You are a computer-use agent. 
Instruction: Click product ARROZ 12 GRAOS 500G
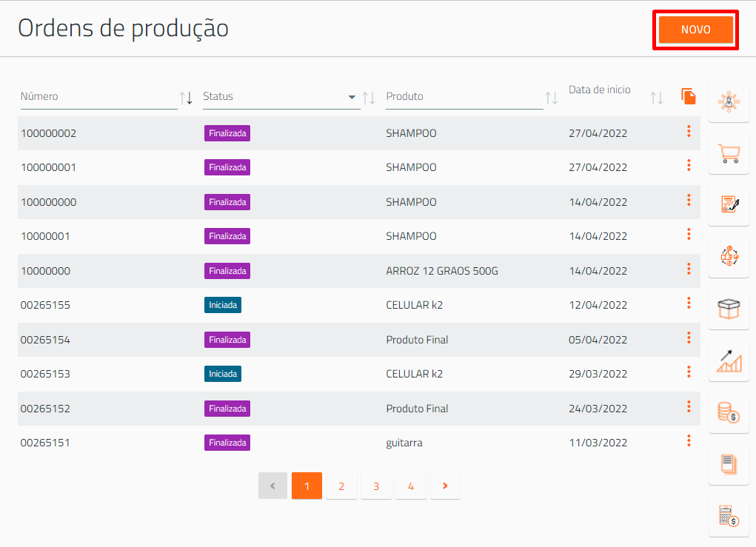pyautogui.click(x=441, y=271)
